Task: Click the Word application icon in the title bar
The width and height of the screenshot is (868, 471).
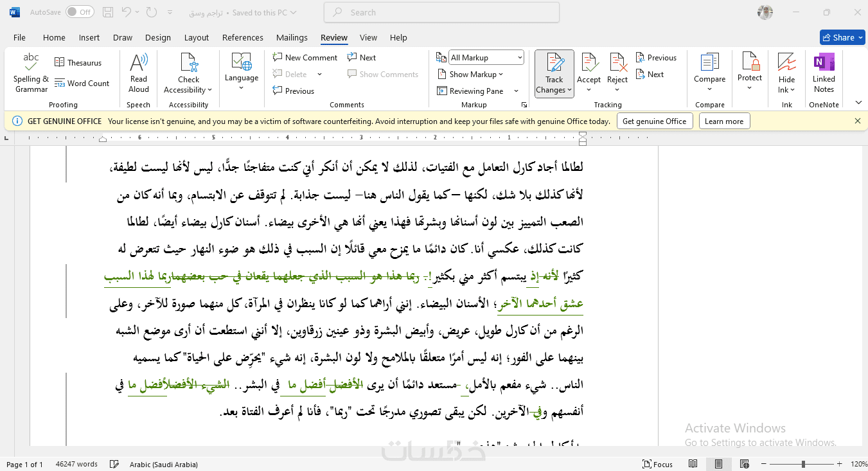Action: pyautogui.click(x=14, y=12)
